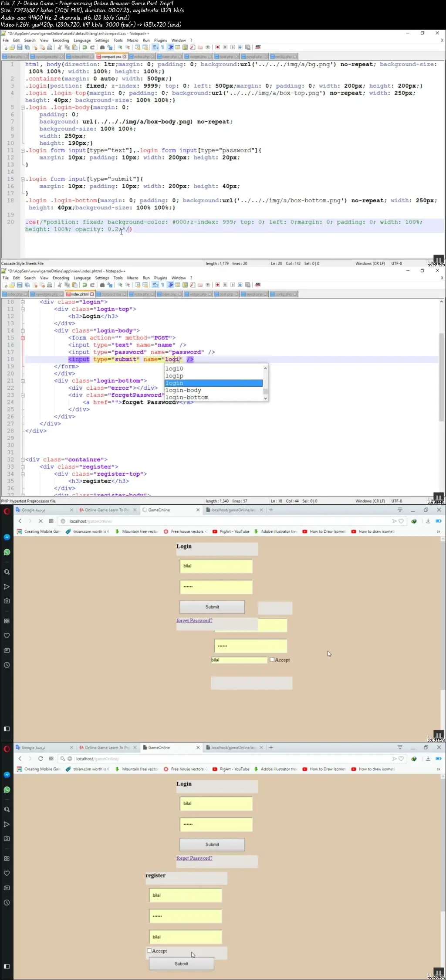Viewport: 446px width, 980px height.
Task: Collapse the fold marker on line 21 login-bottom
Action: [23, 381]
